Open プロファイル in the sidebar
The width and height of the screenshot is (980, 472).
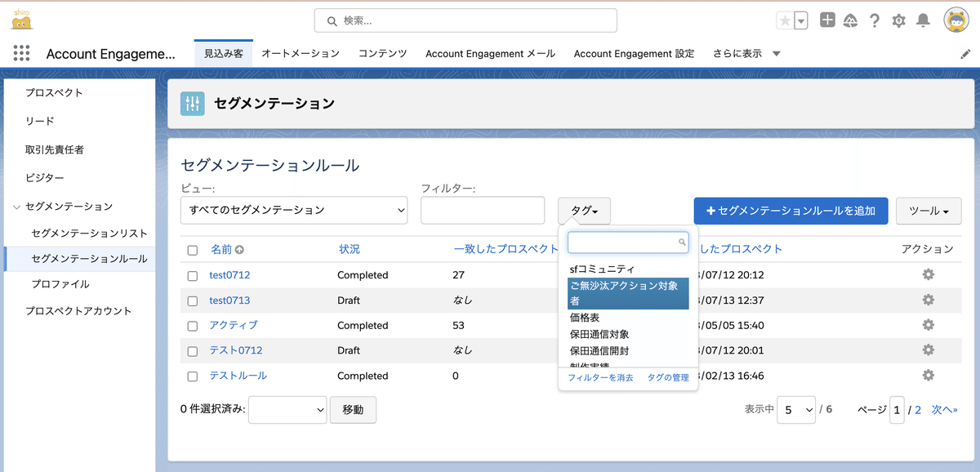point(60,284)
